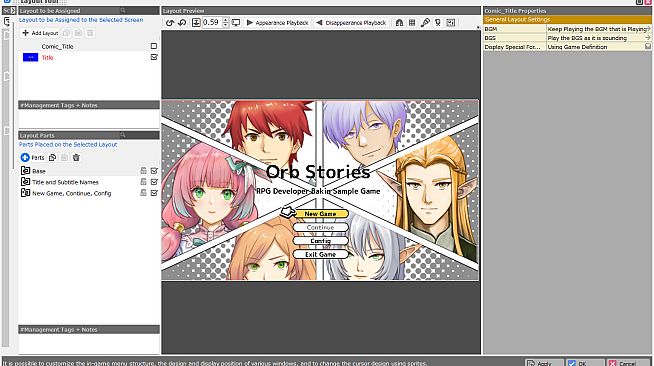Close the Layout Tool window
This screenshot has height=366, width=654.
(x=648, y=2)
